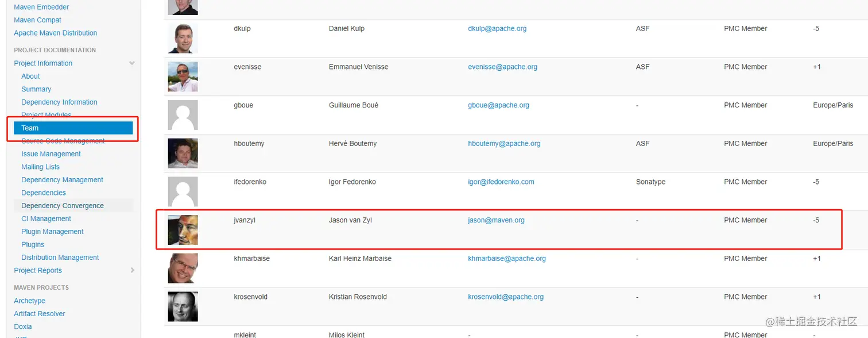Click Karl Heinz Marbaise's avatar photo
868x338 pixels.
point(183,268)
